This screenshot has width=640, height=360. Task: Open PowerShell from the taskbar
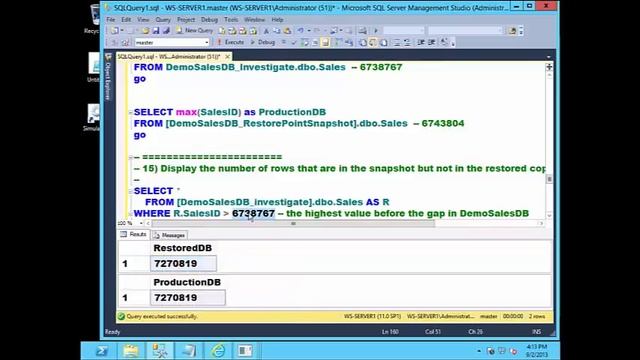point(101,351)
